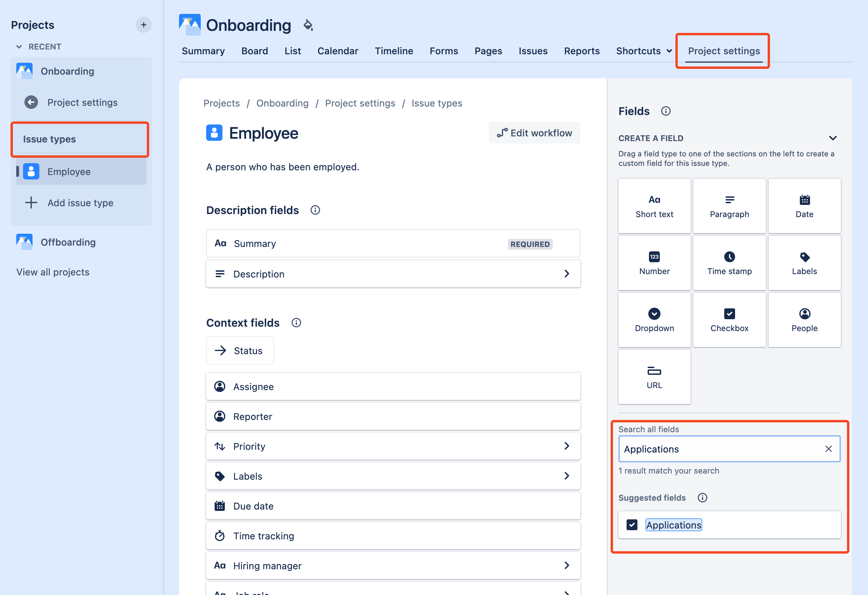868x595 pixels.
Task: Click Add issue type in sidebar
Action: coord(81,203)
